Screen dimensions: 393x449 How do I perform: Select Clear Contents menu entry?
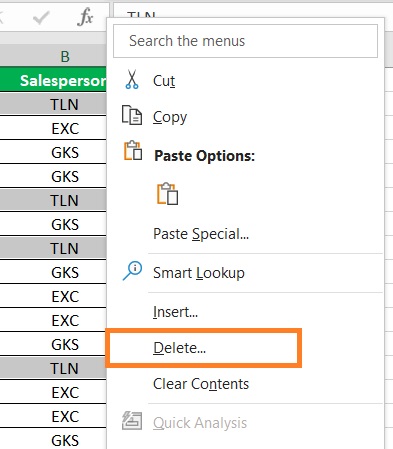point(201,384)
